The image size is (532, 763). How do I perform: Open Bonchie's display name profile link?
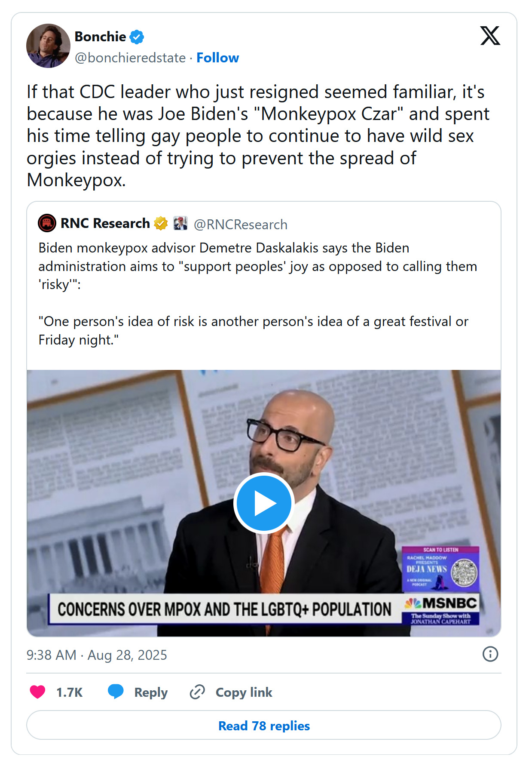[100, 37]
